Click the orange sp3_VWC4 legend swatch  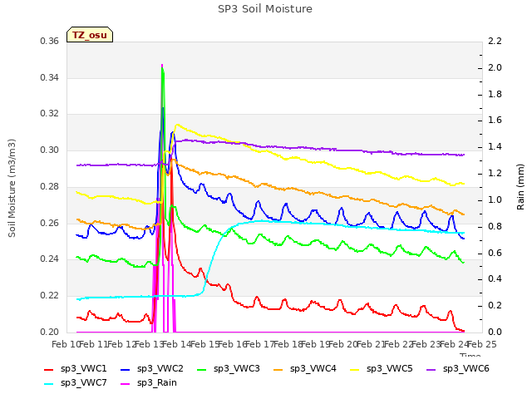point(278,369)
